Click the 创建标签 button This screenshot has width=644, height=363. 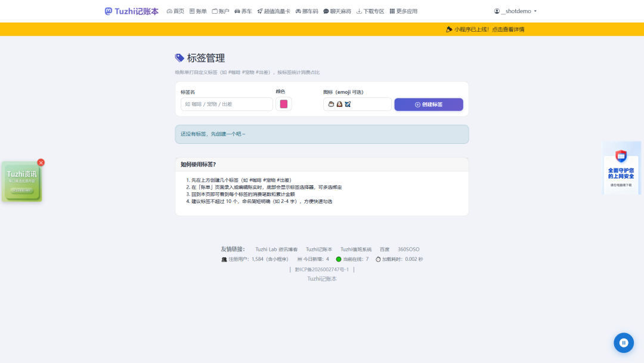429,104
